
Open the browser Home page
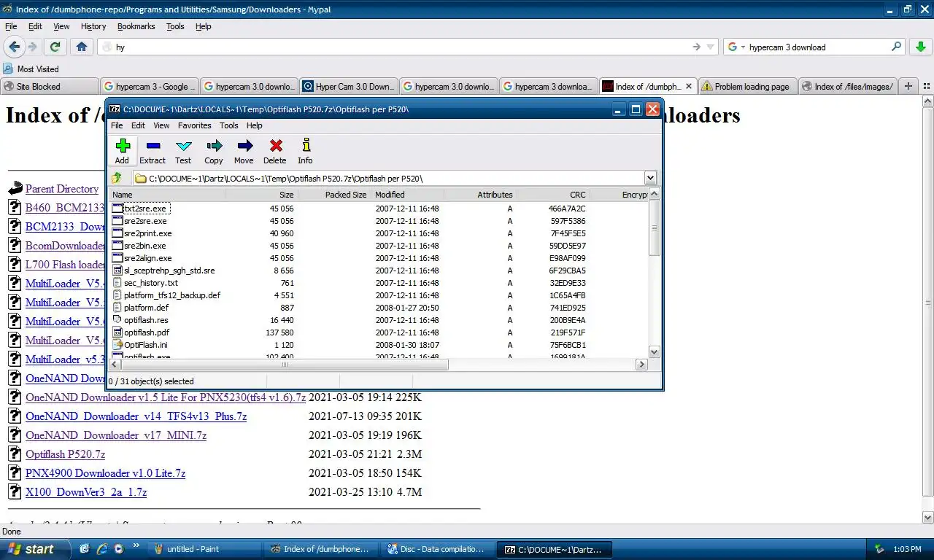82,47
